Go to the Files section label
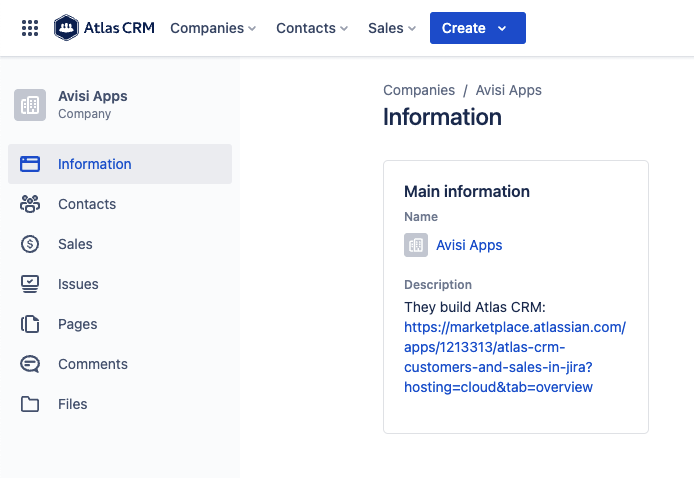694x478 pixels. coord(73,404)
